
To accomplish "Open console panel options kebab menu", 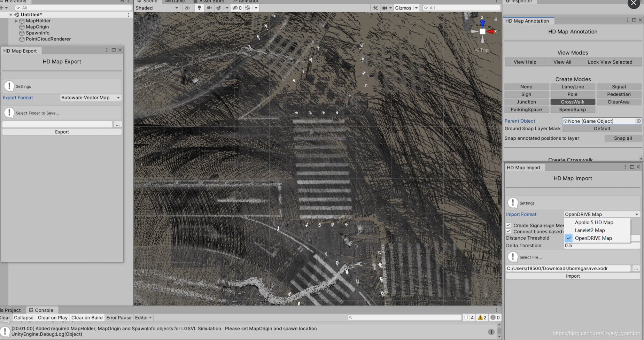I will pyautogui.click(x=497, y=310).
